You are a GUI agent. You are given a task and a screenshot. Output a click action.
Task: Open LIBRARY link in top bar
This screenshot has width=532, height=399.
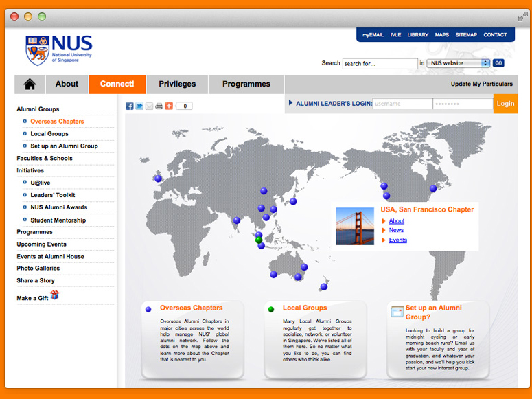[418, 34]
